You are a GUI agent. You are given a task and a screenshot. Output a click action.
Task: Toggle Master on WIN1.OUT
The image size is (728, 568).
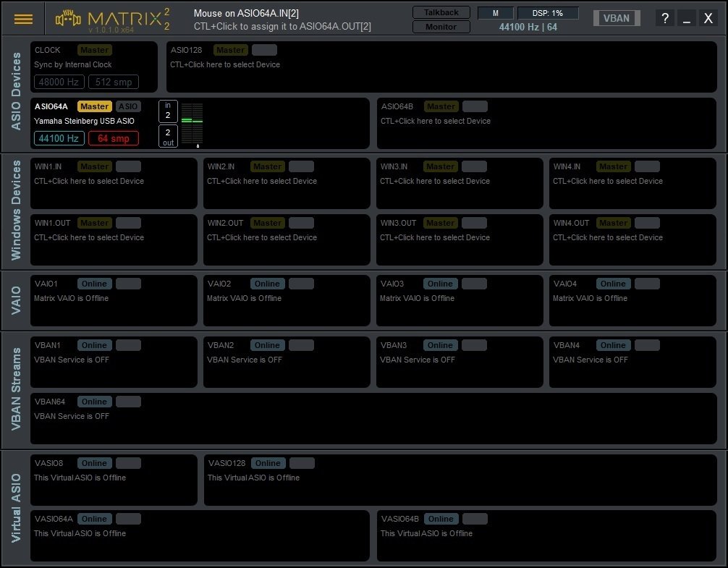[x=94, y=223]
